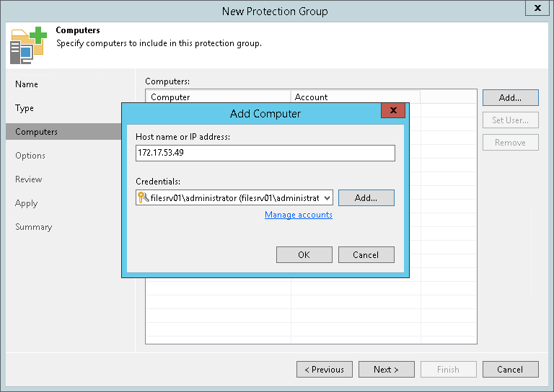Click Add... beside the Computers list
554x392 pixels.
pos(510,97)
